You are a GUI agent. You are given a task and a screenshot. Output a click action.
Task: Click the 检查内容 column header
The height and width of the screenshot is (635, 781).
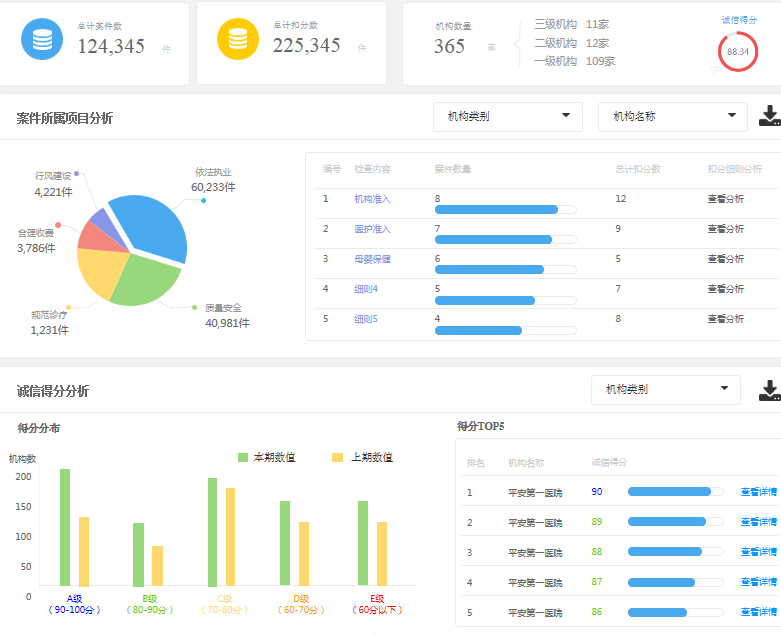click(372, 169)
